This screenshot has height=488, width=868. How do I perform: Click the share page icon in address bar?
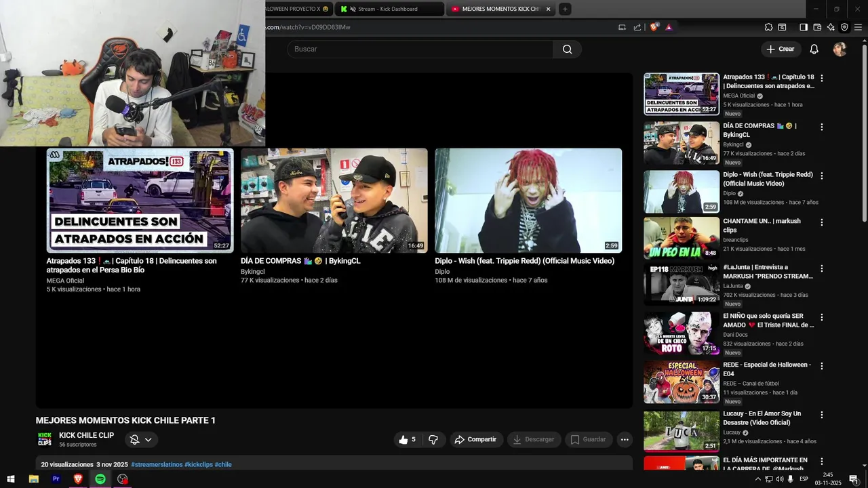pos(637,27)
